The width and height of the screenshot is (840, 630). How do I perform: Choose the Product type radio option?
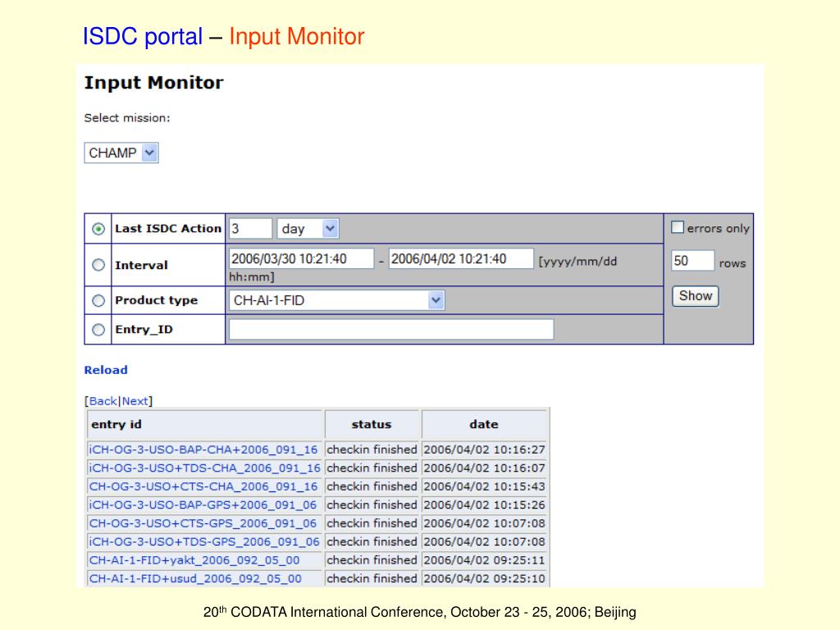[98, 300]
